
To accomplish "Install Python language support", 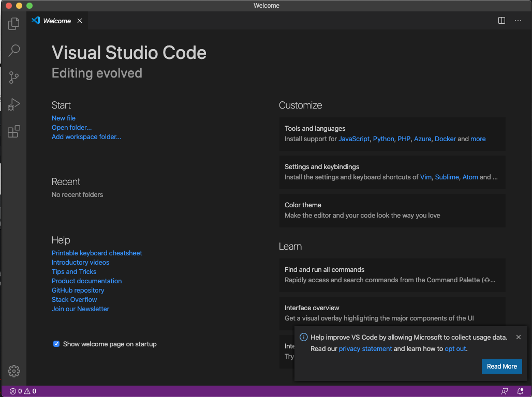I will click(x=383, y=139).
